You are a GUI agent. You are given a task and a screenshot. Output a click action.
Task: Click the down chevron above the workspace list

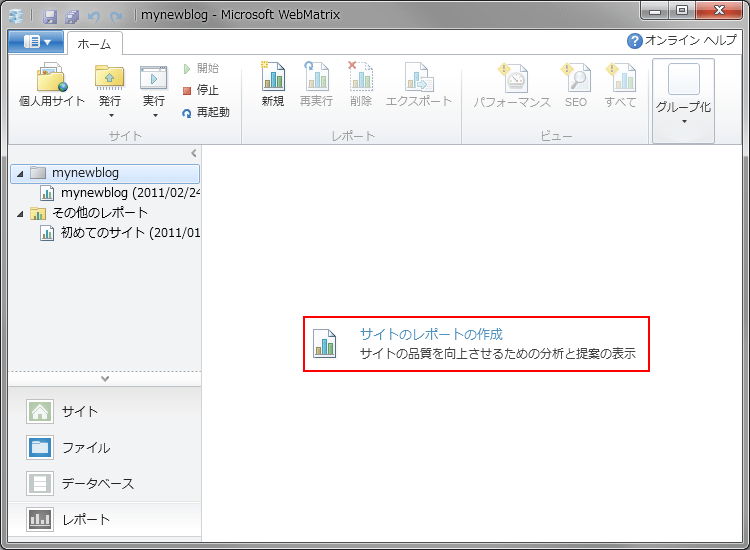(x=105, y=379)
